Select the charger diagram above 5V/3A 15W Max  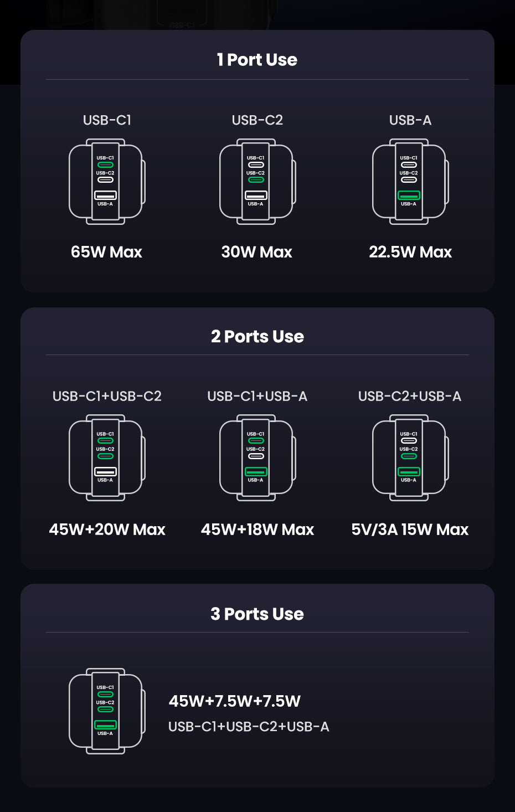(410, 458)
